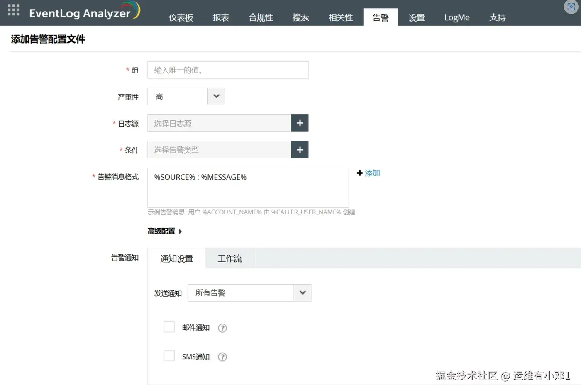Open the LogMe navigation item
581x392 pixels.
coord(456,17)
